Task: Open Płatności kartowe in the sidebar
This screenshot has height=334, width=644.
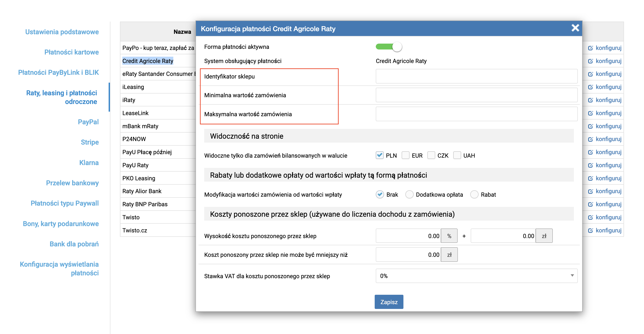Action: [71, 52]
